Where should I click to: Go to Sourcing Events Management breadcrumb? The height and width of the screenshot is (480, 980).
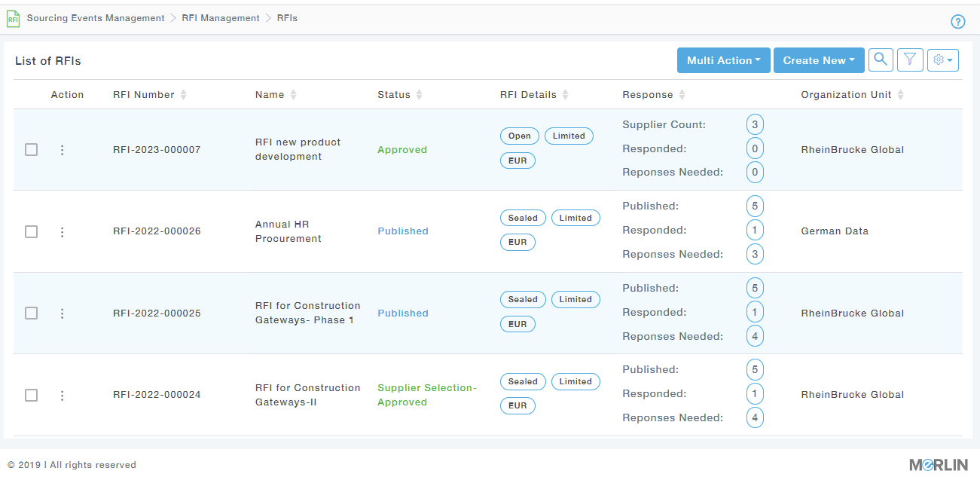[96, 18]
